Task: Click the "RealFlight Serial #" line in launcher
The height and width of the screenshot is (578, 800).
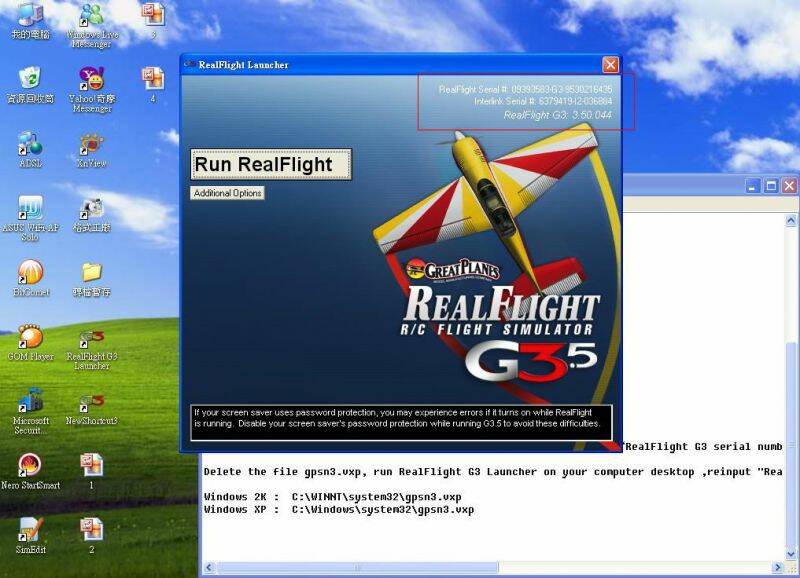Action: click(x=525, y=90)
